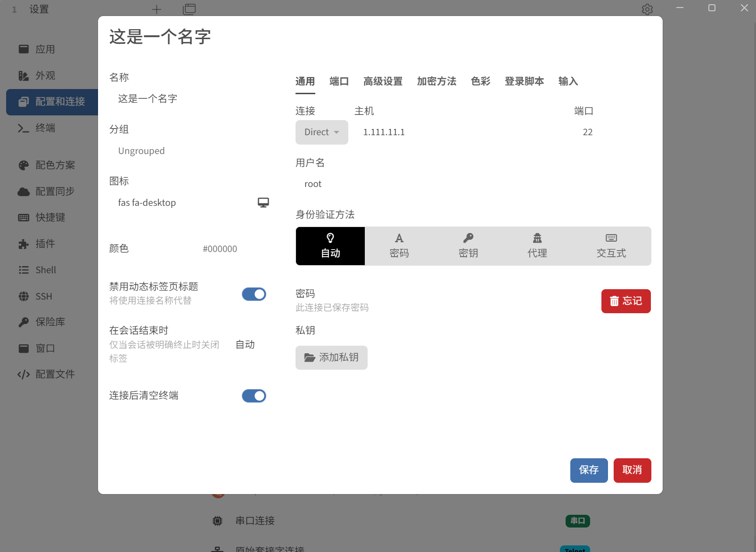The image size is (756, 552).
Task: Switch to the 高级设置 tab
Action: pyautogui.click(x=383, y=81)
